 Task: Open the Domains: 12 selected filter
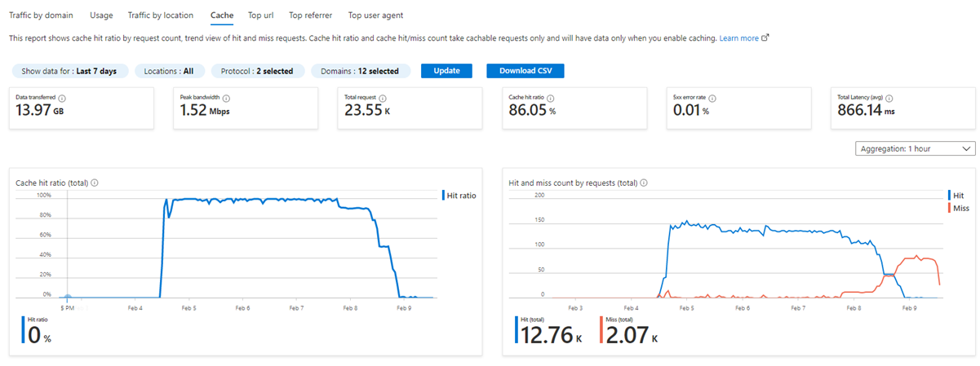[359, 71]
